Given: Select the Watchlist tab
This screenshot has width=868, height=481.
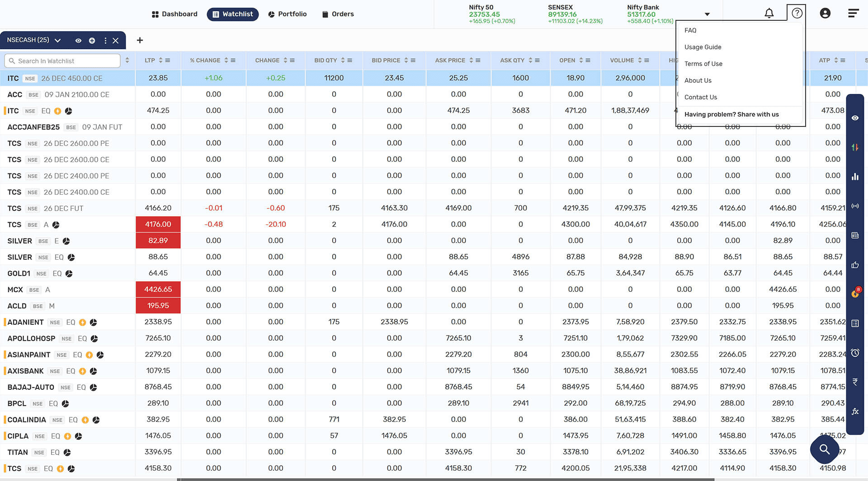Looking at the screenshot, I should coord(233,14).
